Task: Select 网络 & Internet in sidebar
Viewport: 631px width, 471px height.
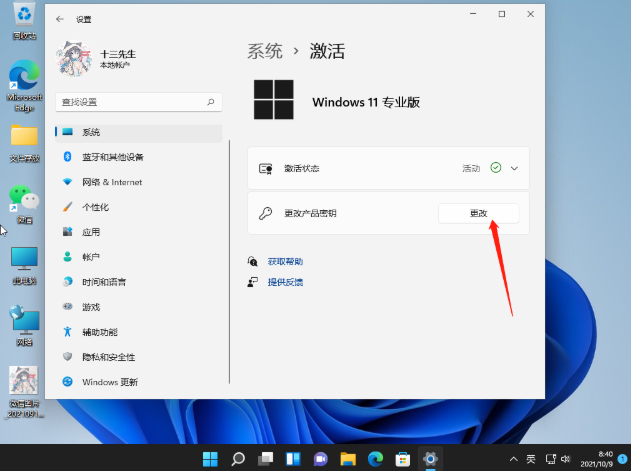Action: click(x=111, y=182)
